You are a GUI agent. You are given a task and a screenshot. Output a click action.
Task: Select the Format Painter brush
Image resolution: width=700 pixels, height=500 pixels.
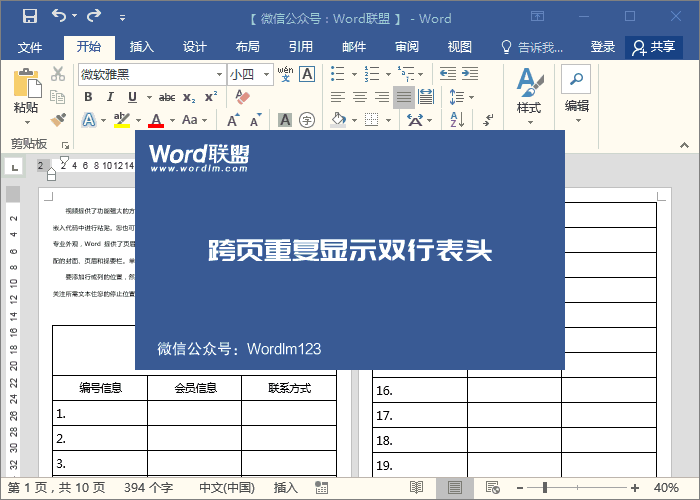pyautogui.click(x=58, y=120)
